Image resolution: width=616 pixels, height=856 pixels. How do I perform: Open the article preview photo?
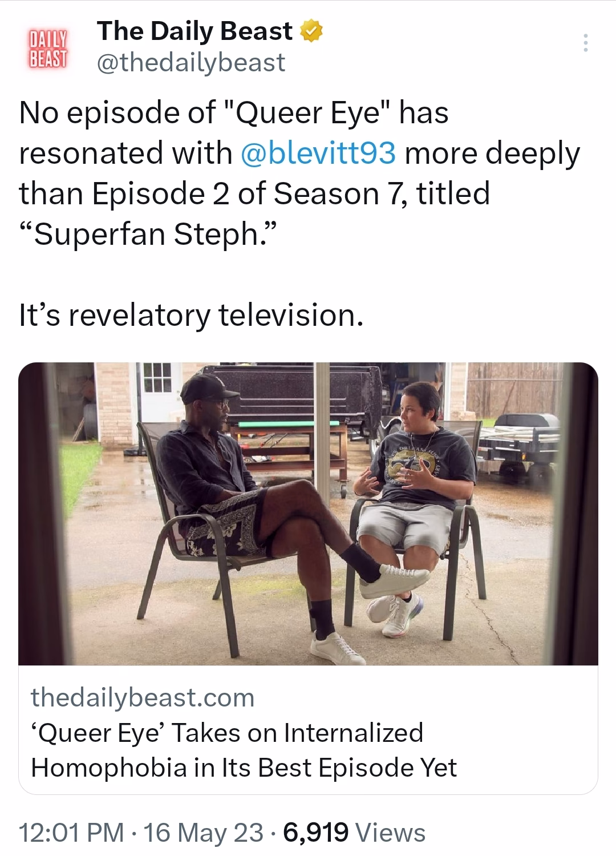click(x=308, y=514)
